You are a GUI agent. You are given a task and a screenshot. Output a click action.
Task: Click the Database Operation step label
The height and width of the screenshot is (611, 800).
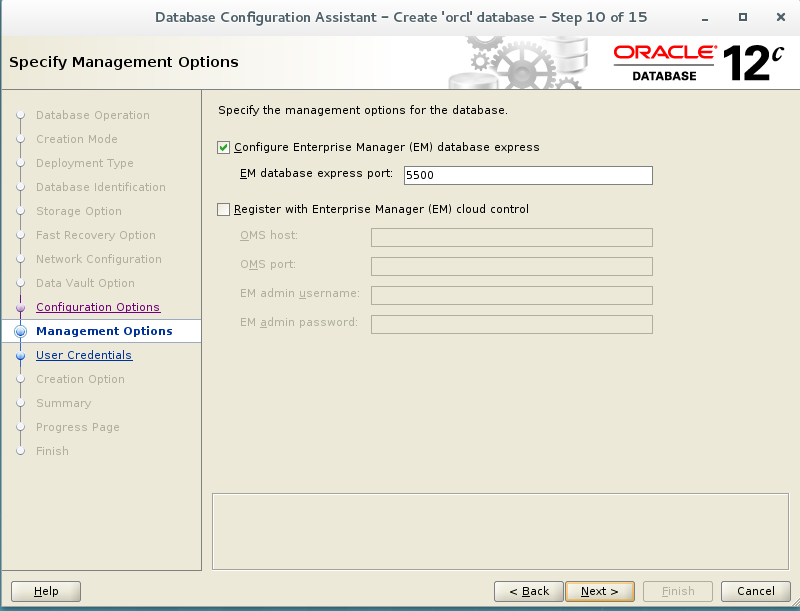coord(93,115)
